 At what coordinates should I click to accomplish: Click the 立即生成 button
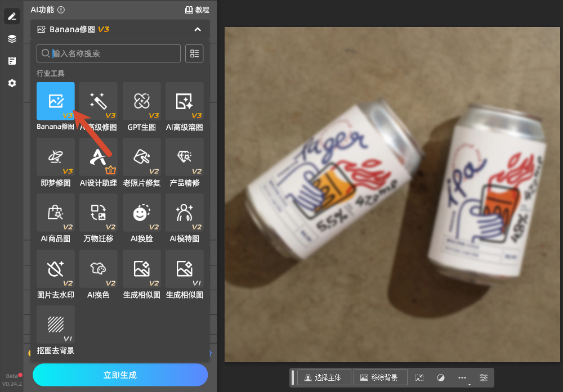(x=120, y=375)
